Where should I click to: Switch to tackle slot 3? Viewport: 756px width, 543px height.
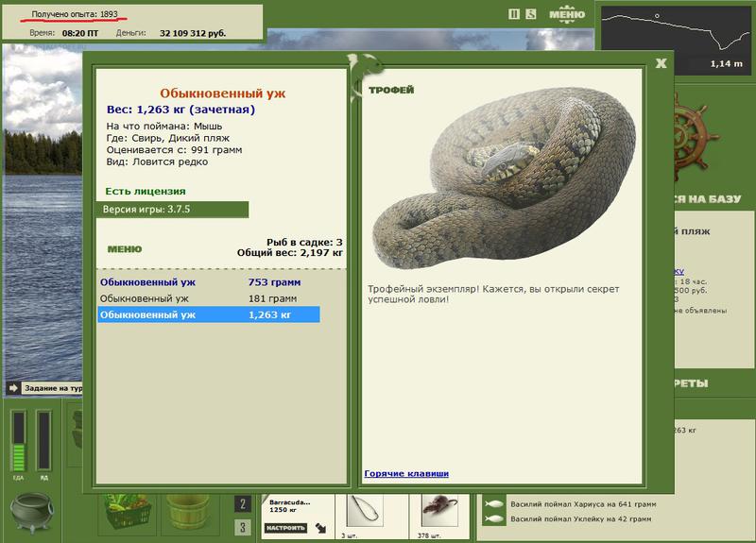pos(243,527)
